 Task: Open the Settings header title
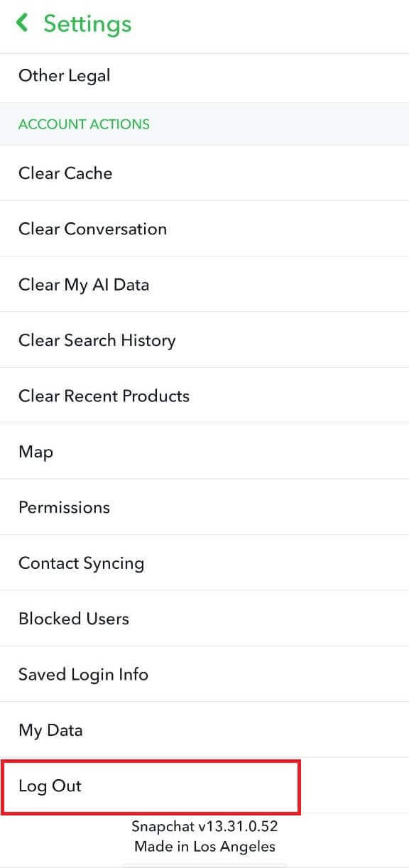tap(86, 23)
